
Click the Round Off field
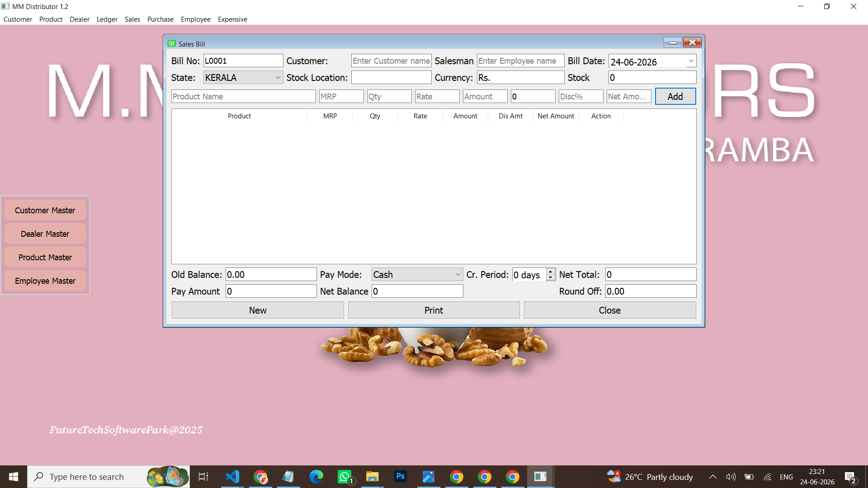[x=651, y=291]
